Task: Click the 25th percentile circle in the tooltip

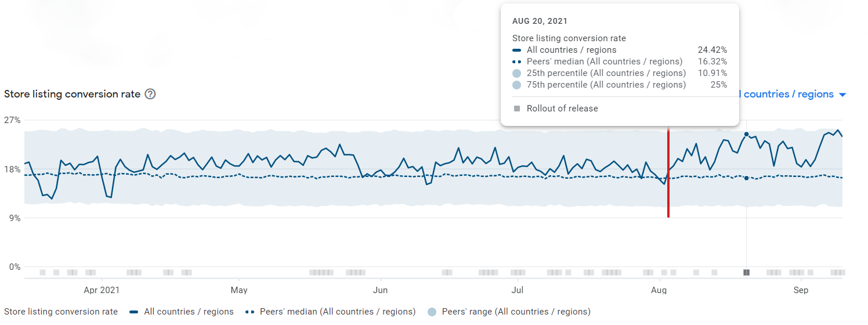Action: point(516,74)
